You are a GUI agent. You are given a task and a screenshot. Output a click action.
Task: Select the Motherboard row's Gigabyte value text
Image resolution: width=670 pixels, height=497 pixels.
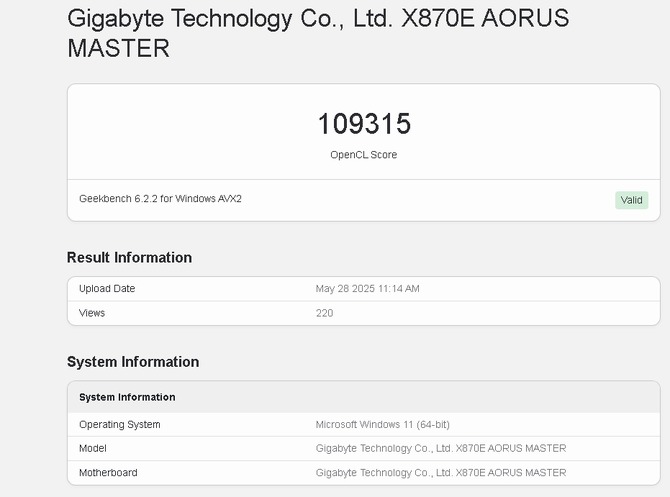tap(440, 473)
